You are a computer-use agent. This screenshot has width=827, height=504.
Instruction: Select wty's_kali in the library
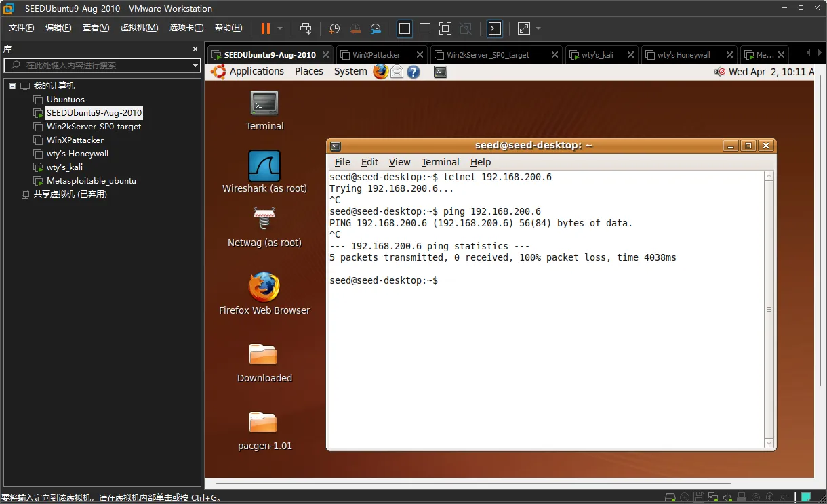[x=64, y=167]
